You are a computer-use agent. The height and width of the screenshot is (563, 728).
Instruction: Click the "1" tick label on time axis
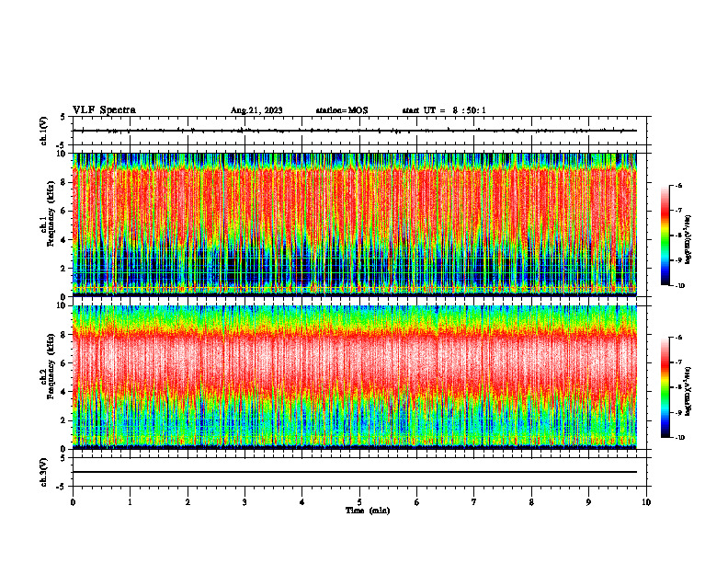130,502
